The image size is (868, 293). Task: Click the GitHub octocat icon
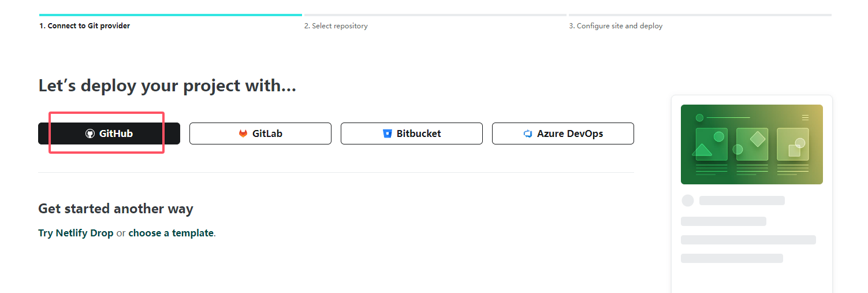90,133
